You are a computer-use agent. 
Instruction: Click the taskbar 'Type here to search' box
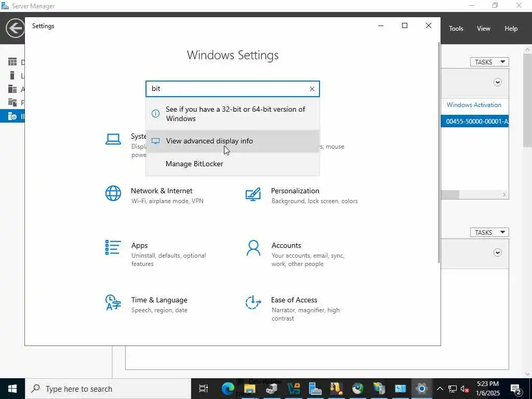[x=108, y=389]
